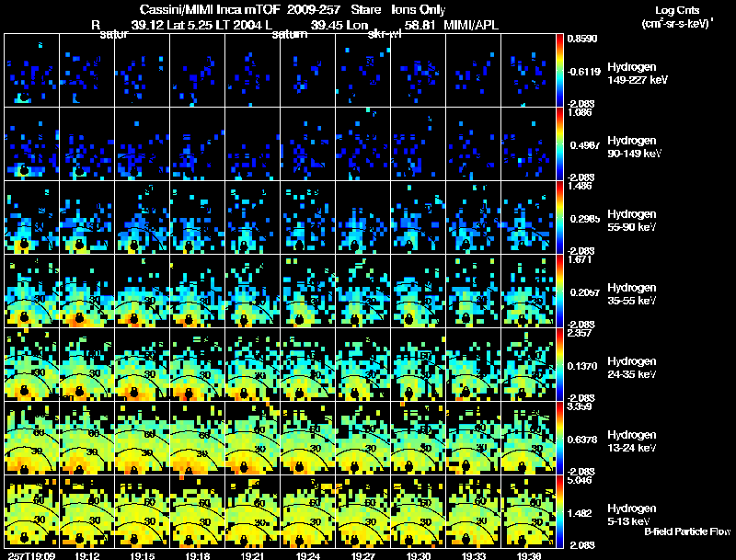Click the 2009-257 date in title
Viewport: 736px width, 560px height.
pos(313,10)
